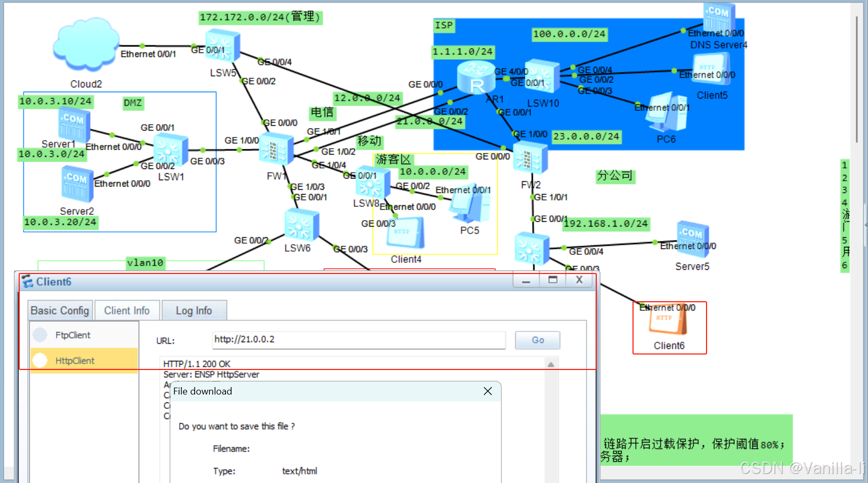The image size is (868, 483).
Task: Click the 电信 label
Action: tap(322, 112)
